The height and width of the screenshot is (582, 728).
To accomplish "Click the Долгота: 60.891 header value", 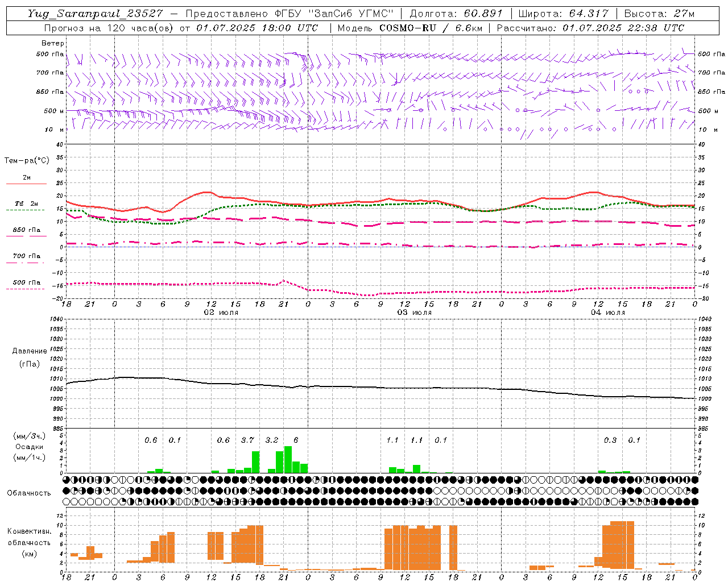I will pos(456,14).
